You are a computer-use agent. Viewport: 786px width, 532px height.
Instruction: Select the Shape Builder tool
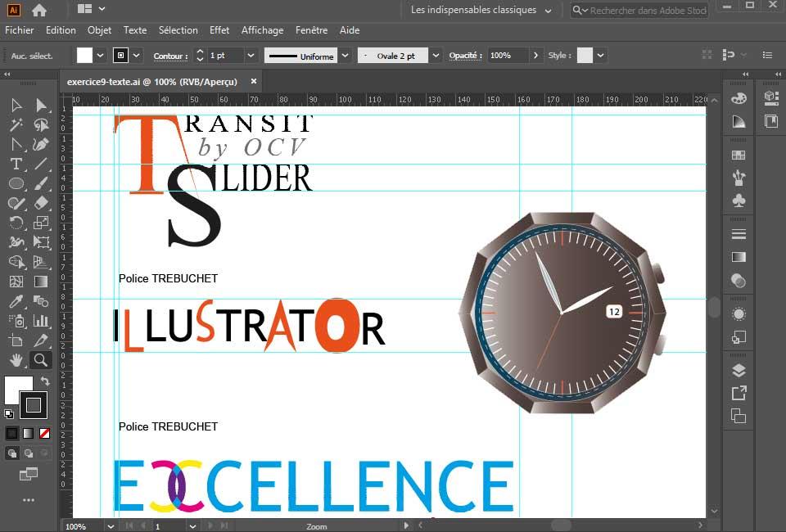[16, 262]
